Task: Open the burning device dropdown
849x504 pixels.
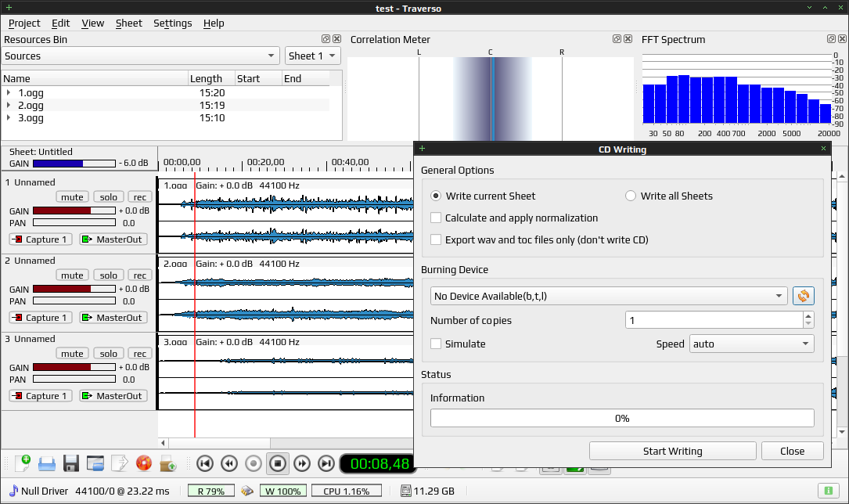Action: tap(609, 296)
